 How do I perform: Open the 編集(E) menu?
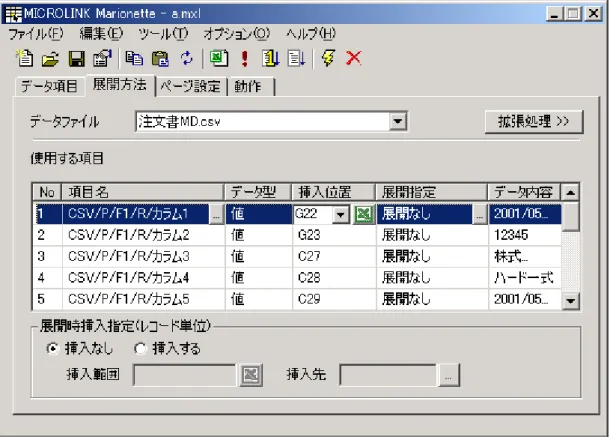[101, 34]
